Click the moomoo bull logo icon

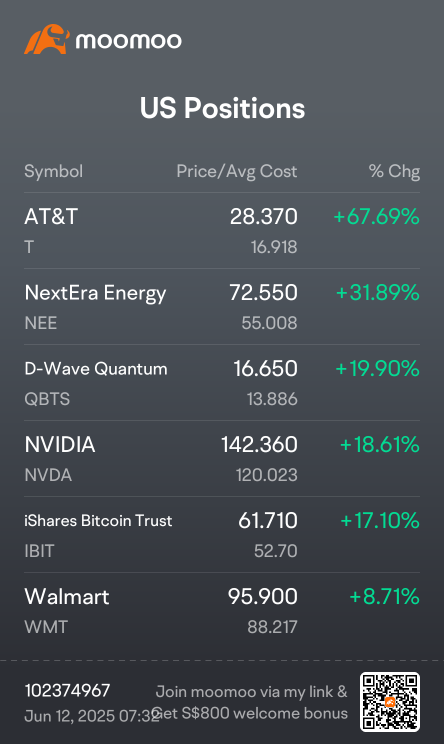[x=46, y=39]
